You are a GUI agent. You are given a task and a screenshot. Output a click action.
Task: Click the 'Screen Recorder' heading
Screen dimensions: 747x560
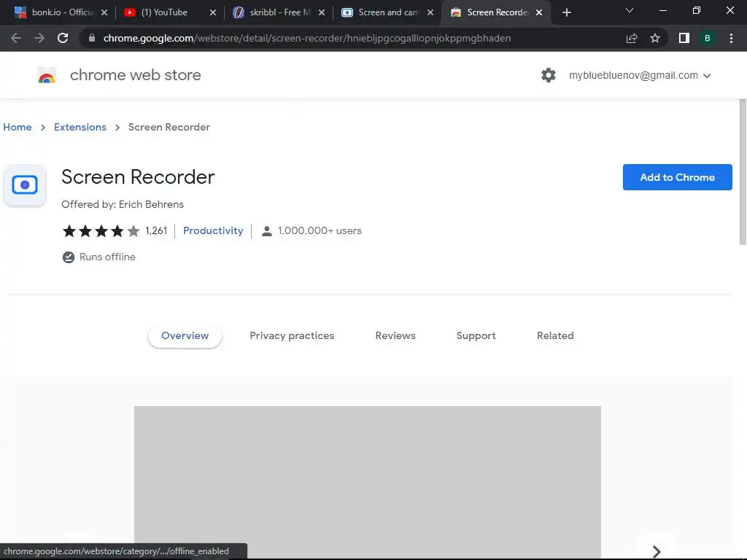[138, 177]
